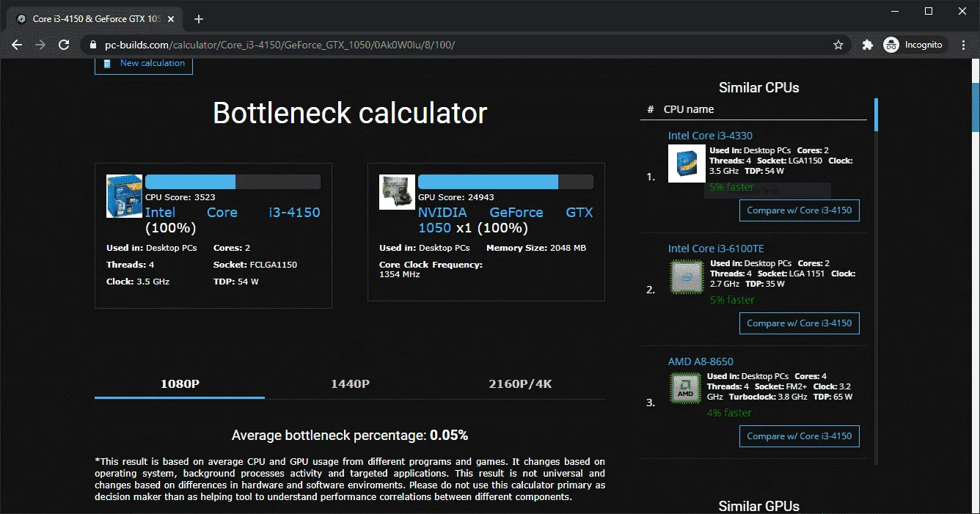Click the 'Socket: FCLGA1150' spec
The width and height of the screenshot is (980, 514).
pyautogui.click(x=255, y=265)
